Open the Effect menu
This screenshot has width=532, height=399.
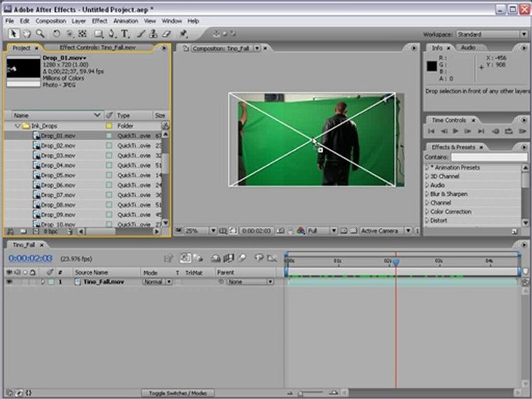pos(100,21)
